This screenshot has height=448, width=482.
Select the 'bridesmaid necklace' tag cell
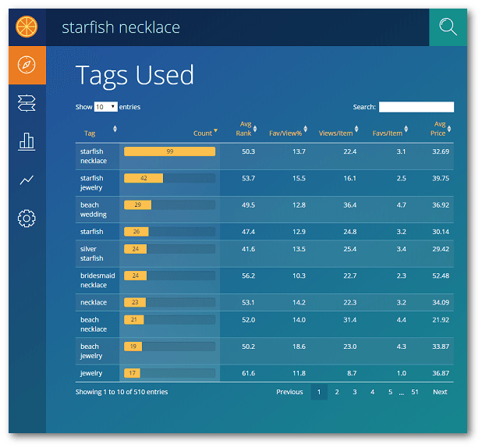point(97,280)
